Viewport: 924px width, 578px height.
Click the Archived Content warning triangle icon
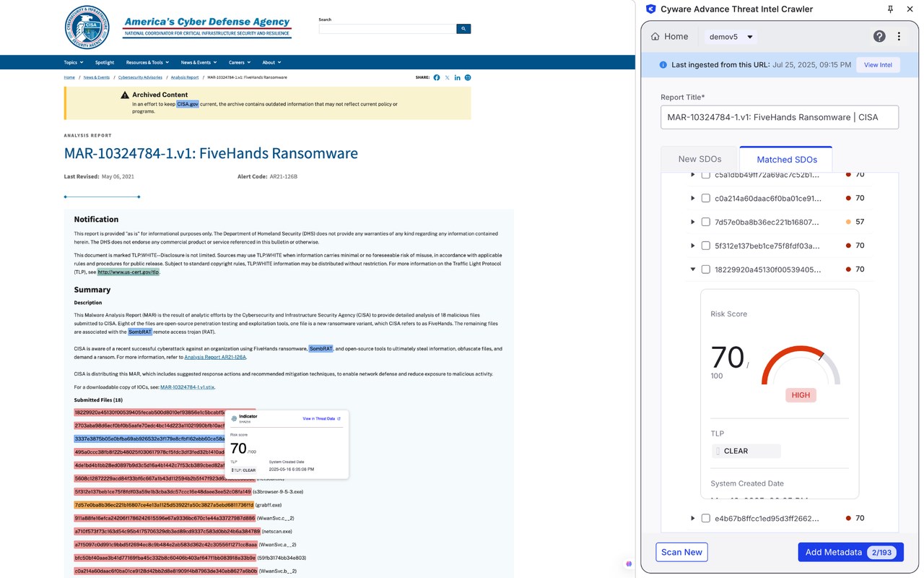[x=125, y=95]
